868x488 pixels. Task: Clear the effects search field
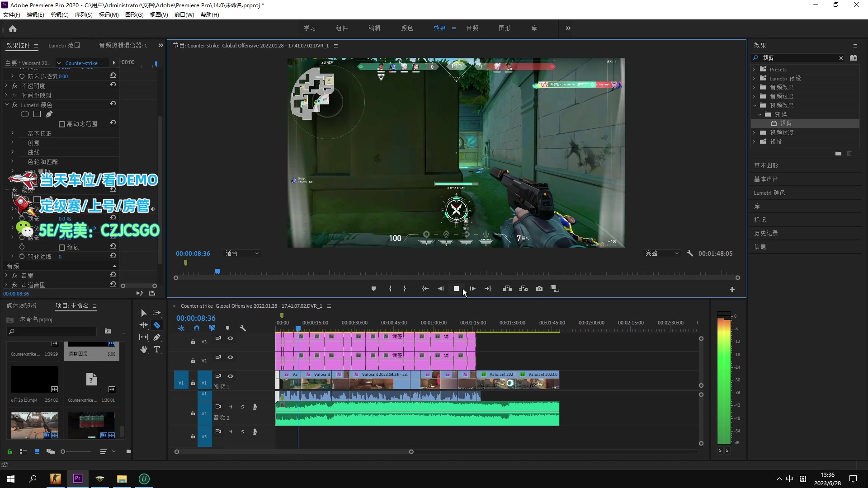coord(841,58)
